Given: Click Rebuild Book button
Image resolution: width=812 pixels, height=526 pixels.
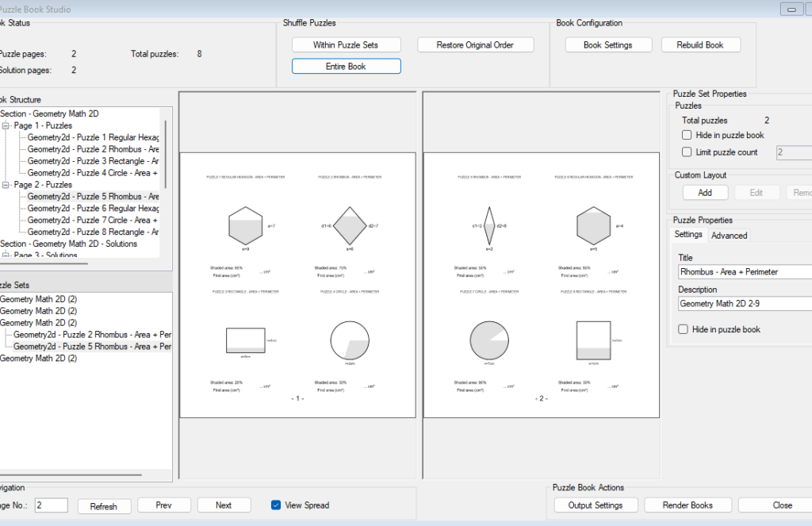Looking at the screenshot, I should pyautogui.click(x=700, y=45).
